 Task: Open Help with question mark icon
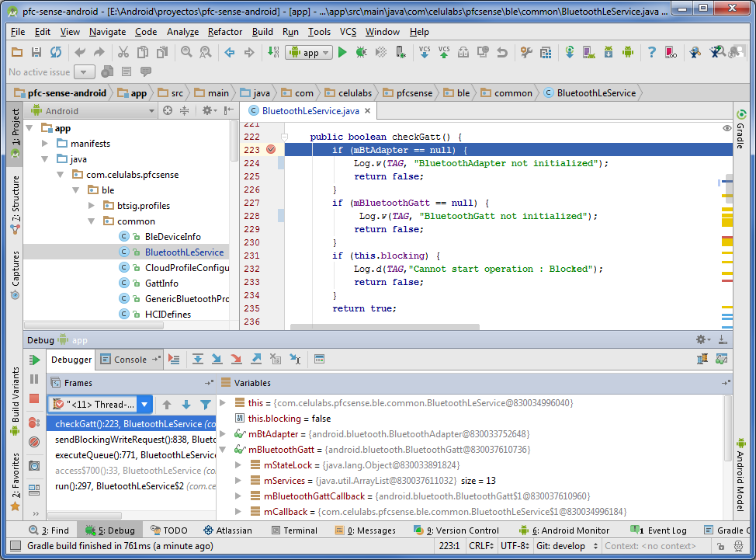click(651, 52)
